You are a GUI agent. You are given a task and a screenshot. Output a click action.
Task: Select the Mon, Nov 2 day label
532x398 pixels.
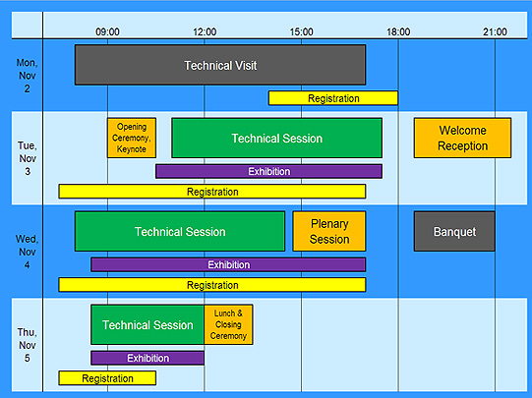(x=28, y=76)
